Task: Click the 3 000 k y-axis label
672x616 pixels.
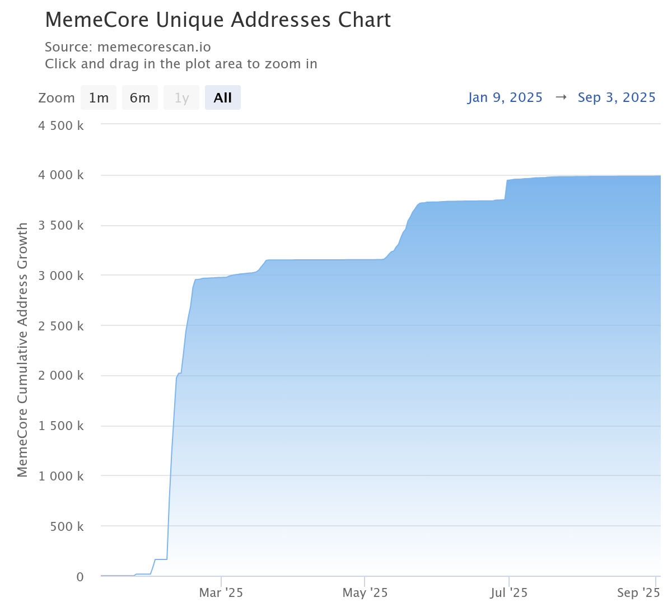Action: tap(60, 276)
